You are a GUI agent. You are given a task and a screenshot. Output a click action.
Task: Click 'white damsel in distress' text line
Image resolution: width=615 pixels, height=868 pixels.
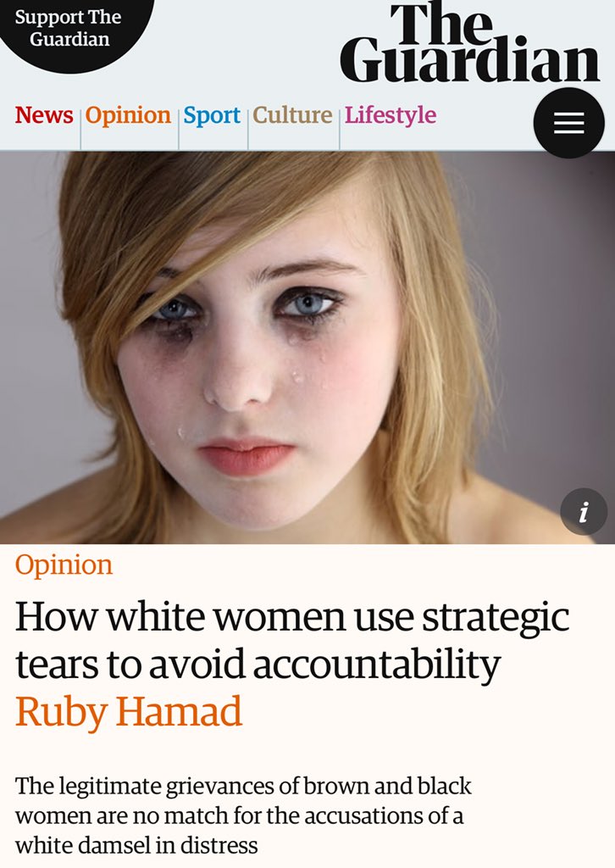click(136, 845)
